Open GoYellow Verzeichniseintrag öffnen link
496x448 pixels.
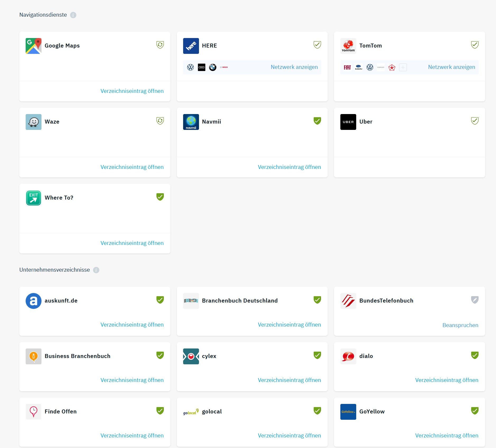(447, 436)
